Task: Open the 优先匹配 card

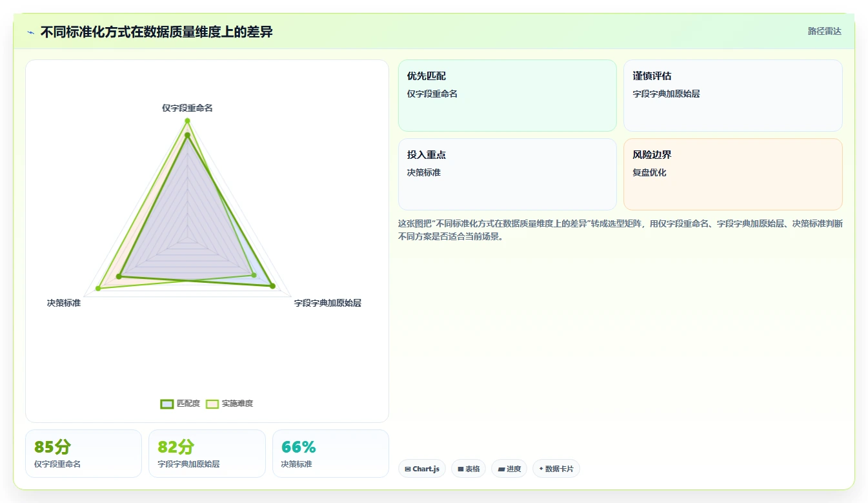Action: click(507, 96)
